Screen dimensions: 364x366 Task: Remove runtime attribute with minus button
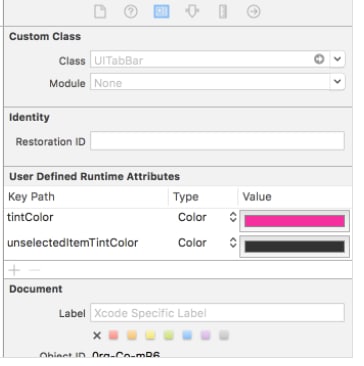click(34, 270)
